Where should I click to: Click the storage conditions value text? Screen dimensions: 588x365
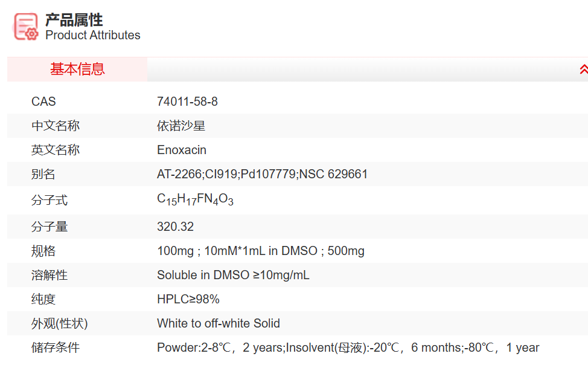click(348, 347)
